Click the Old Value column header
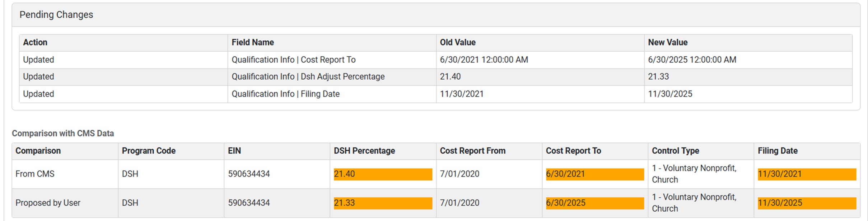Screen dimensions: 868x221 pos(458,42)
